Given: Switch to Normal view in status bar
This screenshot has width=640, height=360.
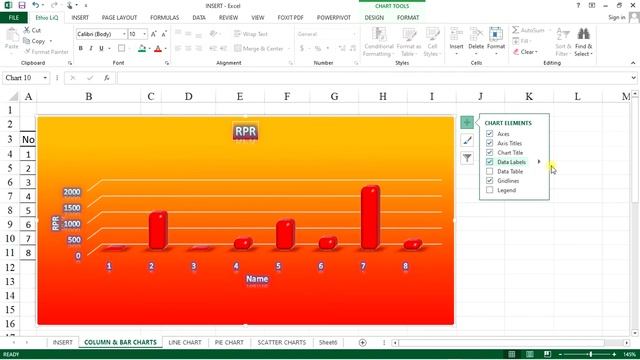Looking at the screenshot, I should pyautogui.click(x=511, y=354).
